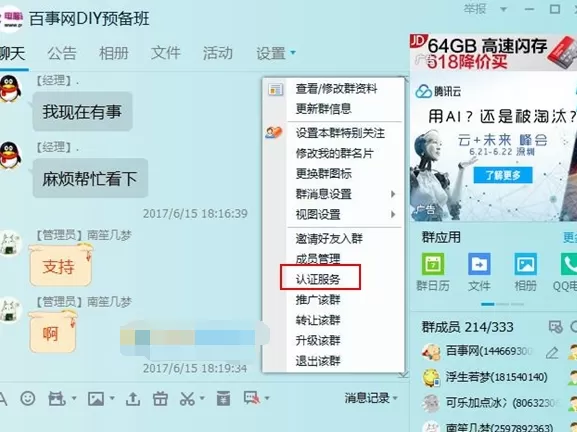Select the scissors screenshot tool
577x432 pixels.
[187, 399]
